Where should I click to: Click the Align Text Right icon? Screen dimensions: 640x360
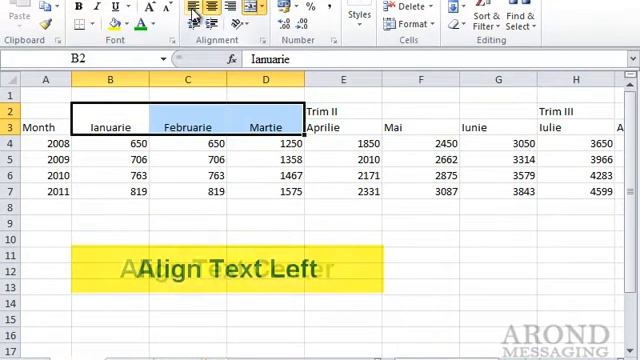[x=231, y=6]
